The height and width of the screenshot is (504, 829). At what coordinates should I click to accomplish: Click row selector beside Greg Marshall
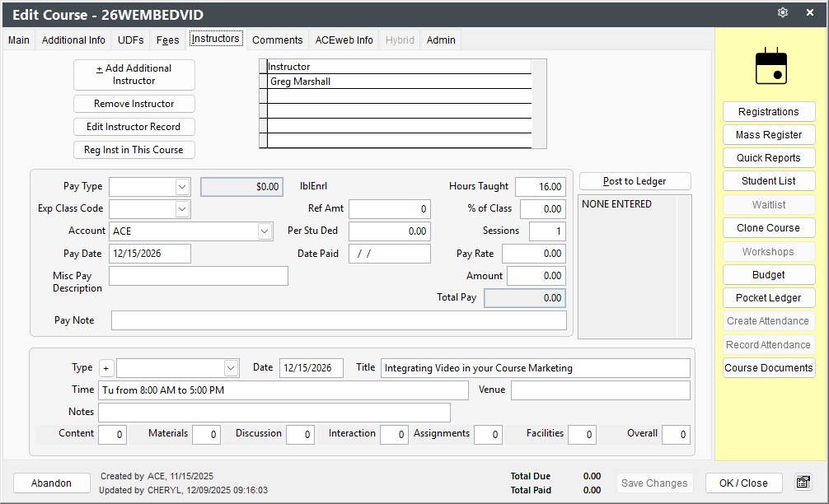pos(263,82)
